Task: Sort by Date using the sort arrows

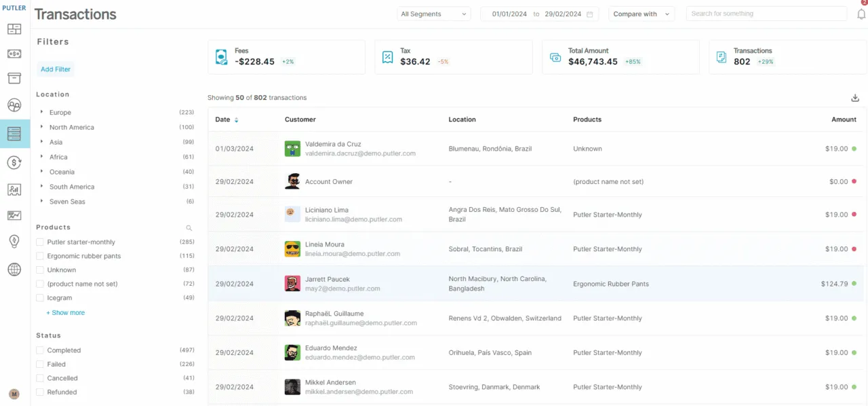Action: pos(237,120)
